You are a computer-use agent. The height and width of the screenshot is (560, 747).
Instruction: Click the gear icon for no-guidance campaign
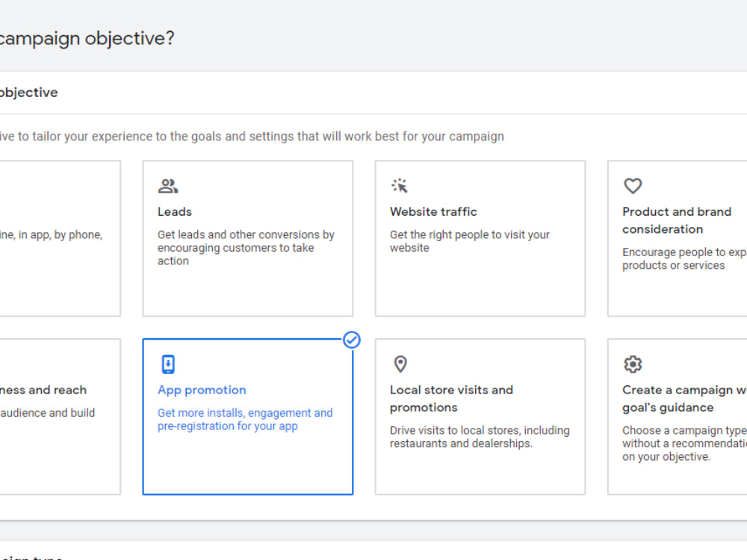[x=633, y=364]
